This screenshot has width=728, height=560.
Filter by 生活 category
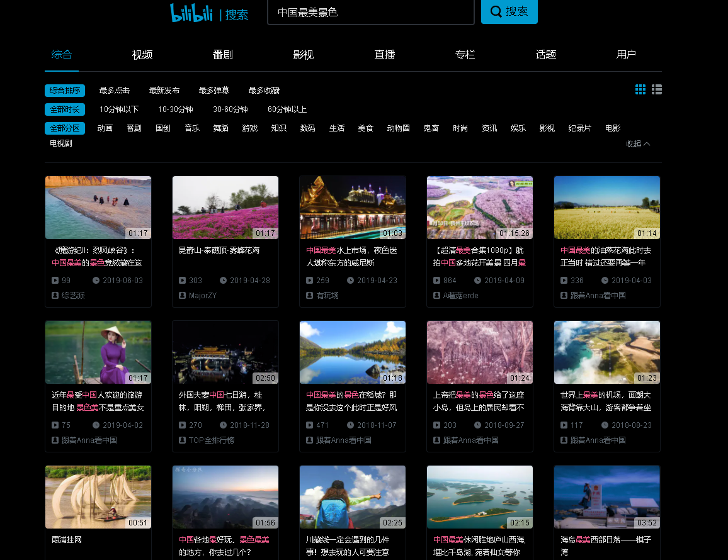(337, 128)
